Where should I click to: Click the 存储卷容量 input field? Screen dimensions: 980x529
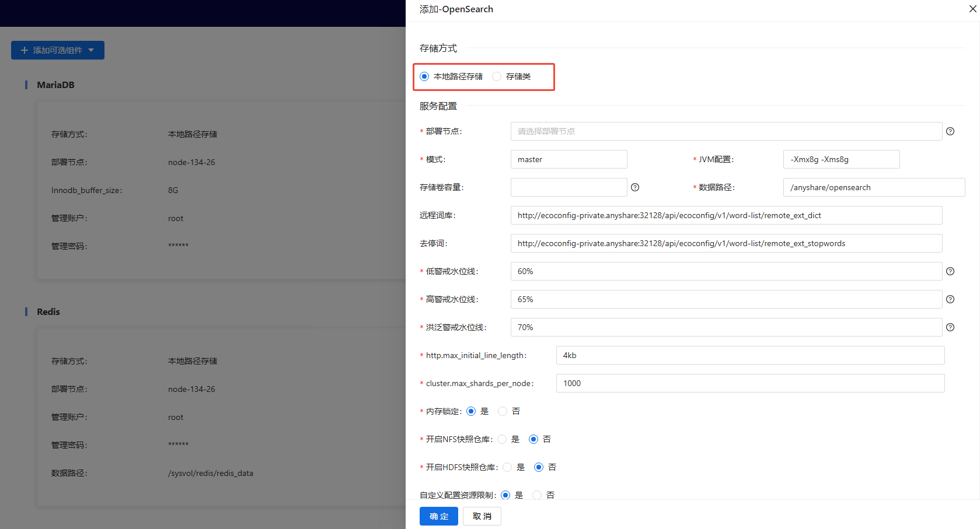[x=569, y=187]
